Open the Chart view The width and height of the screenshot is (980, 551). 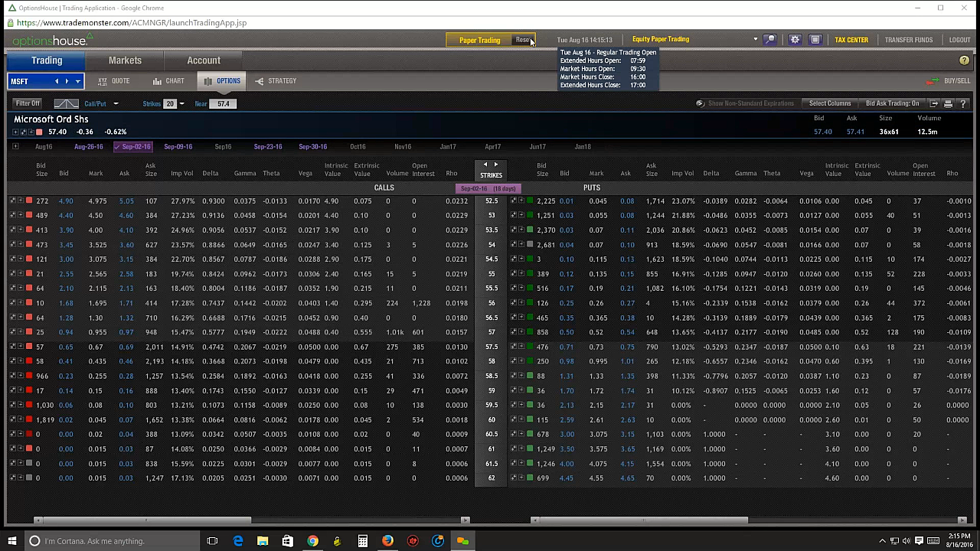pos(168,81)
